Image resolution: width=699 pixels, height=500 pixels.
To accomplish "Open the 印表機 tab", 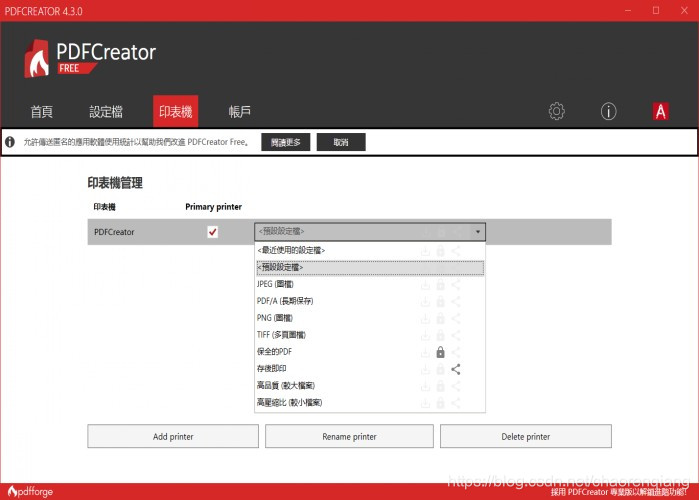I will (176, 111).
